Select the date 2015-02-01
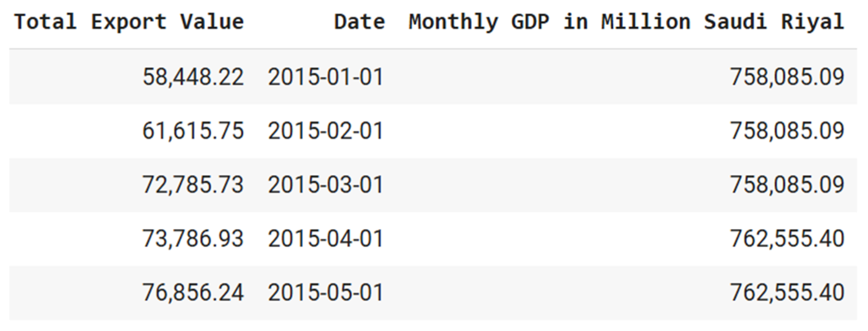 [326, 131]
